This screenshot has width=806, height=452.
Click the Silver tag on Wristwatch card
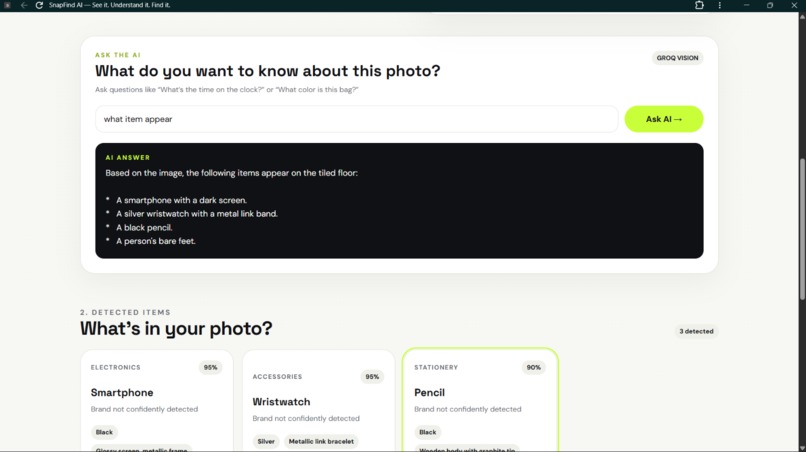click(266, 441)
